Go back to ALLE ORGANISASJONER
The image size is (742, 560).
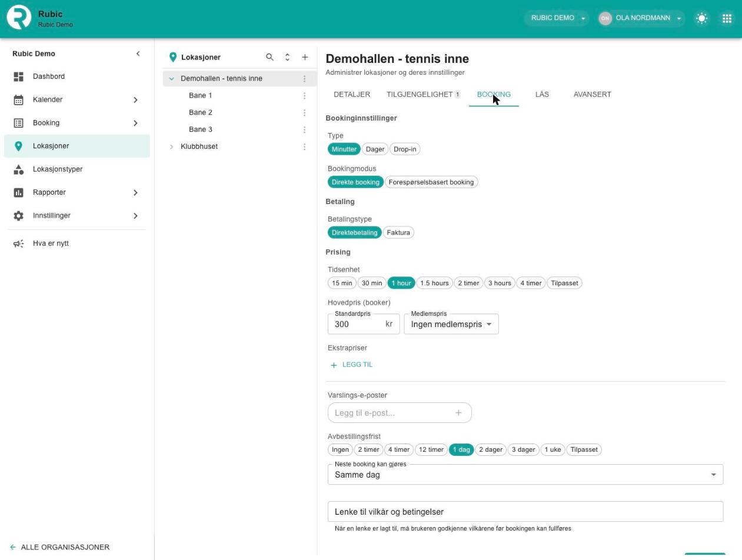coord(60,547)
